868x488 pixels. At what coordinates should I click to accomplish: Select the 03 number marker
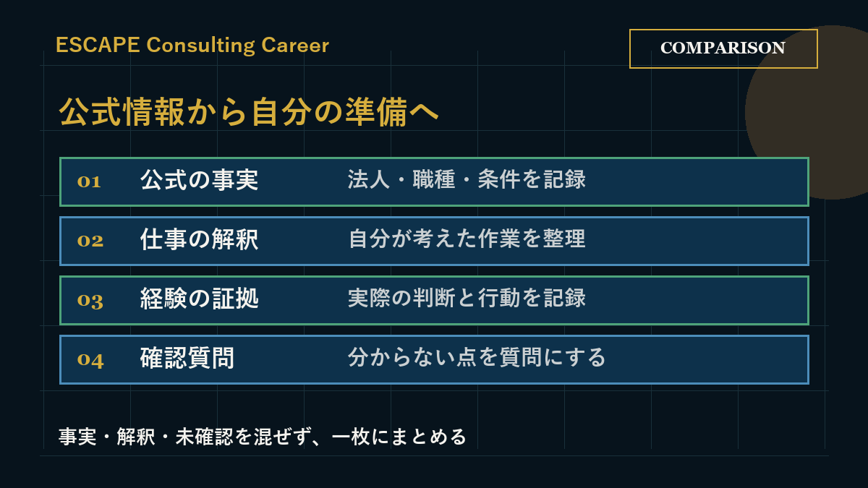click(90, 300)
